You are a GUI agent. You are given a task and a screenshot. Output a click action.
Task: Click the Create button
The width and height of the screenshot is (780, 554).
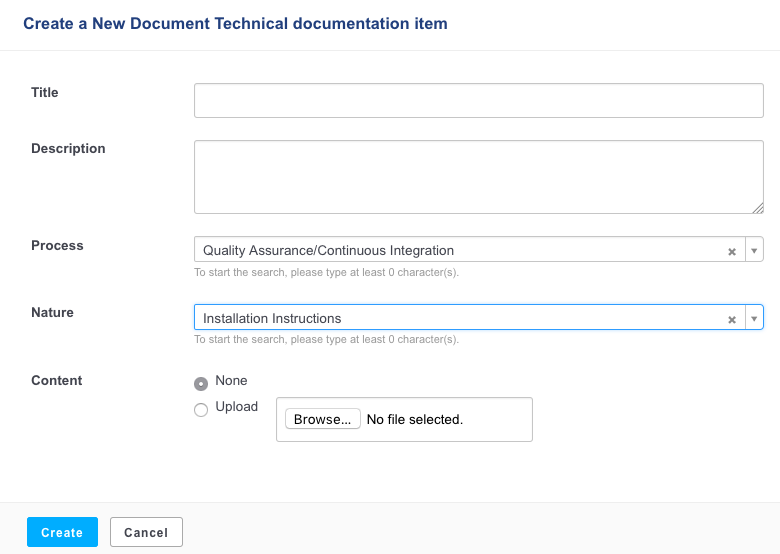[x=62, y=532]
